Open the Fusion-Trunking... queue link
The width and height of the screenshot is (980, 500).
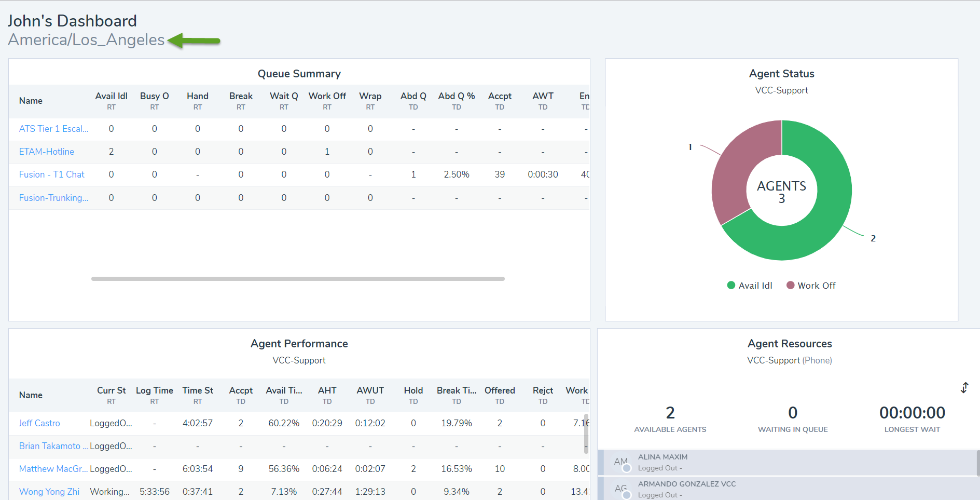(53, 198)
